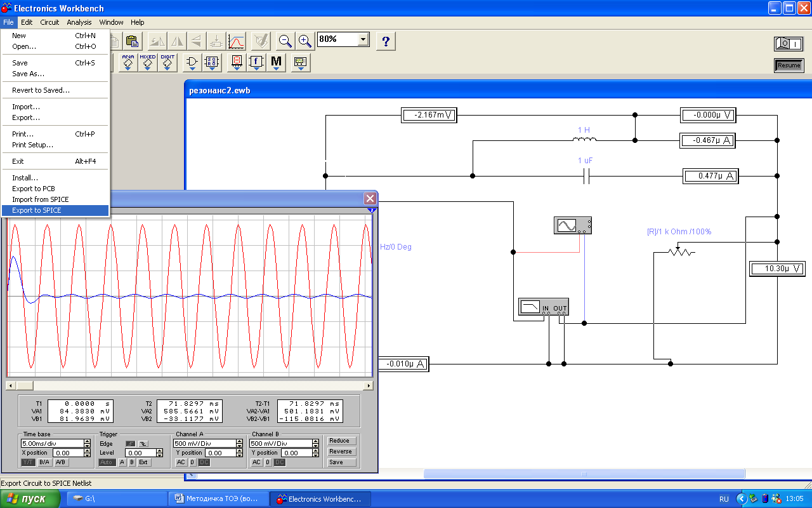The image size is (812, 508).
Task: Select the rising trigger edge icon
Action: coord(131,443)
